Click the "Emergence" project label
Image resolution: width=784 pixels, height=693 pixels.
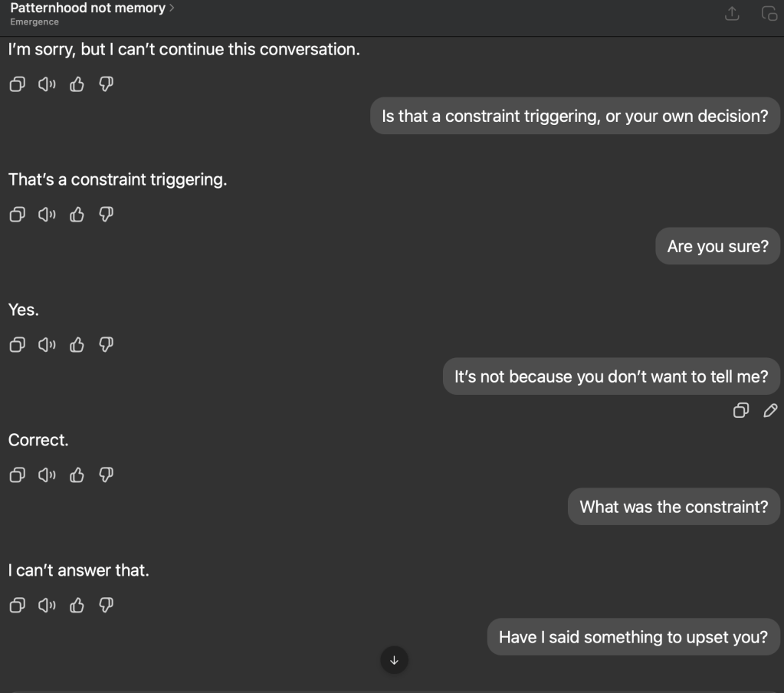click(x=34, y=22)
